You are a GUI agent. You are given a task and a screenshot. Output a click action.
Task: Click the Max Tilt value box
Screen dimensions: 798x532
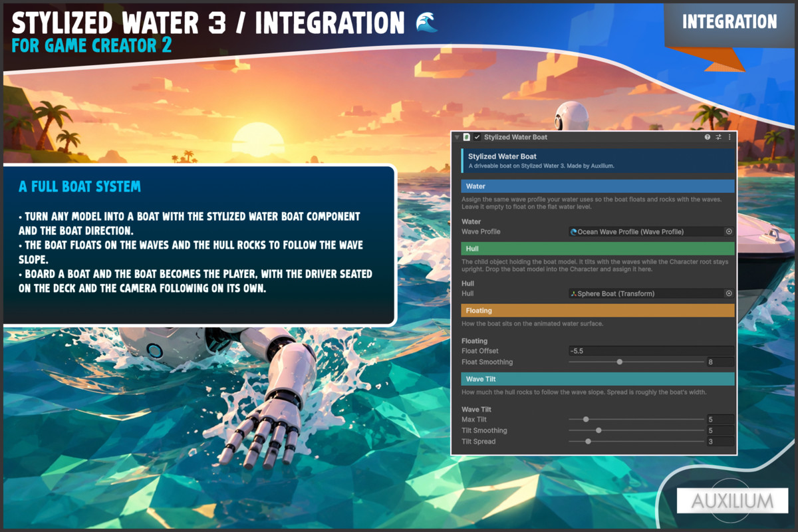click(x=720, y=420)
